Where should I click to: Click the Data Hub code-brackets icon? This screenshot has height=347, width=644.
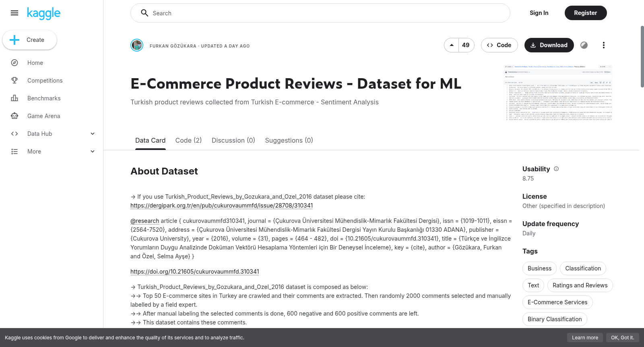[14, 134]
